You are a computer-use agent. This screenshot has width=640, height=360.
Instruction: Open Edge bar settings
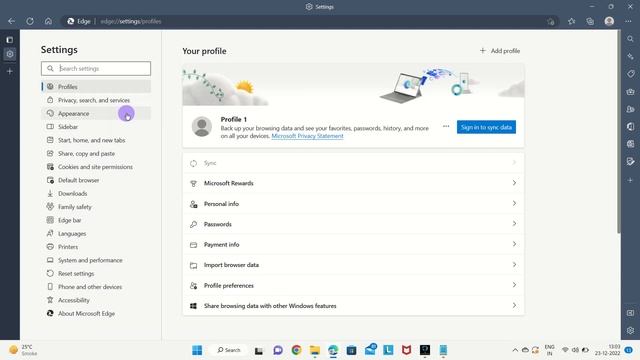tap(96, 220)
